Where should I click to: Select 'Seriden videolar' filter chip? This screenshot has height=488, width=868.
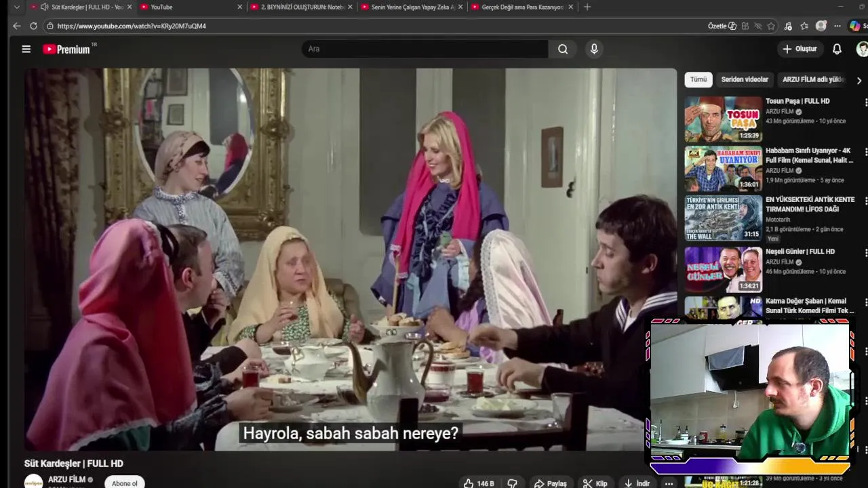[x=745, y=79]
